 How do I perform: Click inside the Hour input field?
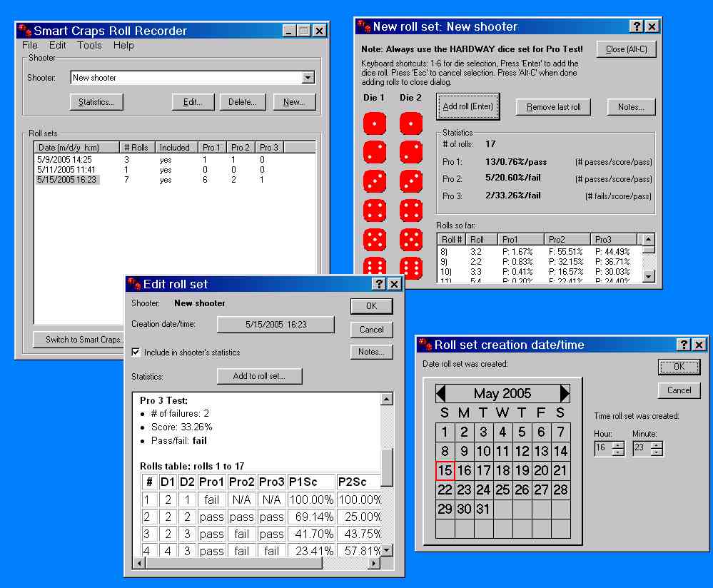[603, 448]
